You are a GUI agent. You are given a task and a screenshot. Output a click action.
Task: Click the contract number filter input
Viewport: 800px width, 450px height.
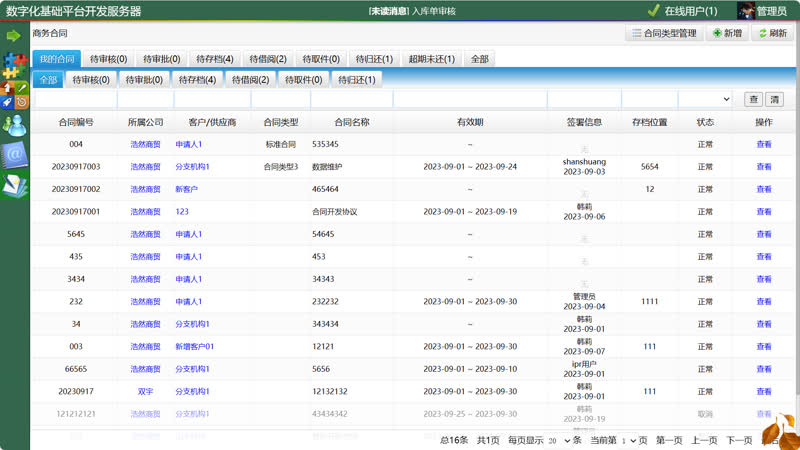[75, 100]
